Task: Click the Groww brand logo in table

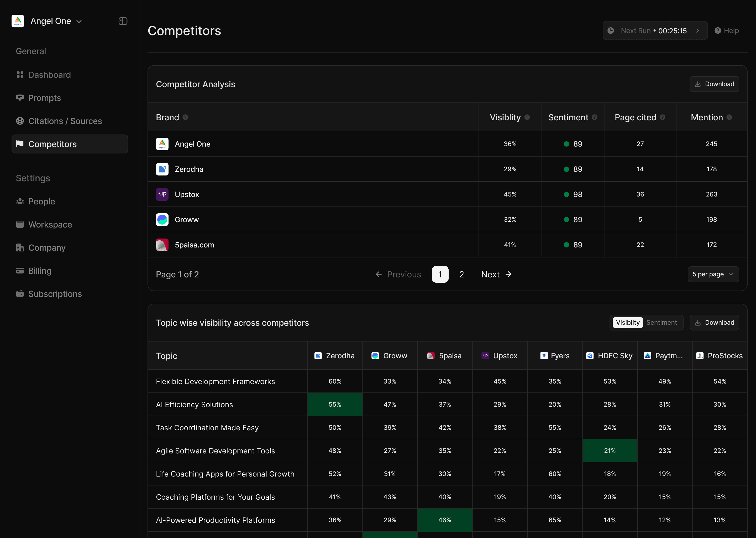Action: [162, 219]
